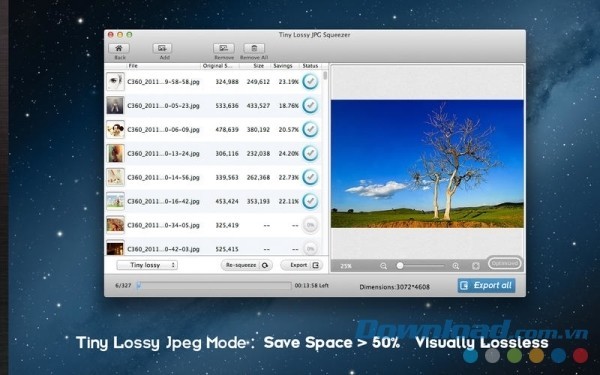
Task: Click status checkmark for 9-58-58.jpg row
Action: coord(310,82)
